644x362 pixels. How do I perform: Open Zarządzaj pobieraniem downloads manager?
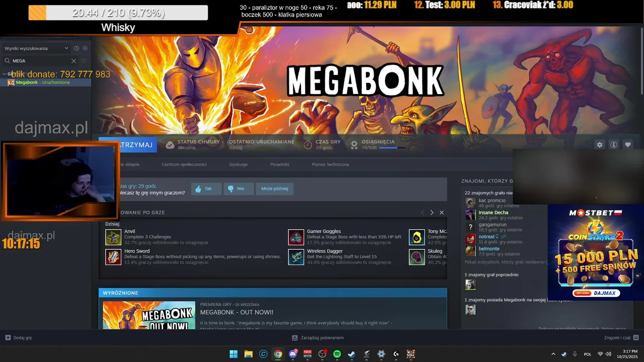(318, 338)
